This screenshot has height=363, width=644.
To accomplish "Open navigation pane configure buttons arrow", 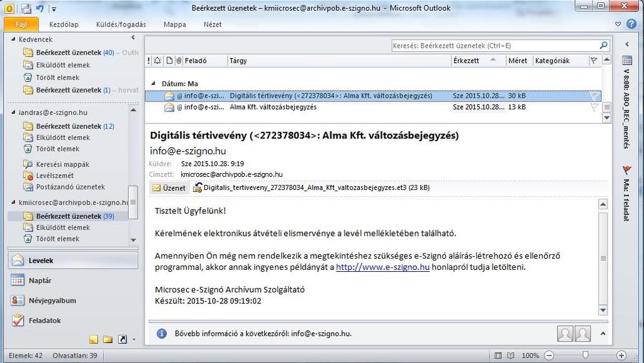I will [x=134, y=340].
